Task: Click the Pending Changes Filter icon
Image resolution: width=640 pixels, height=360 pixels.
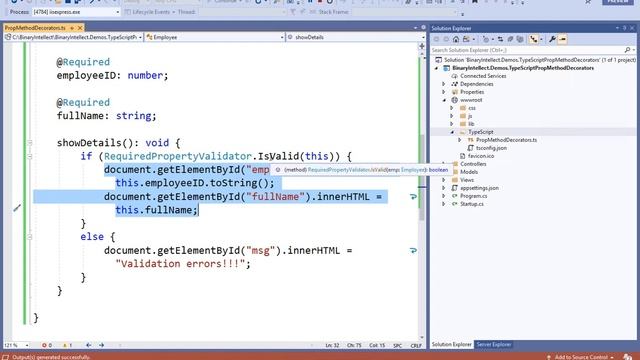Action: click(x=486, y=39)
